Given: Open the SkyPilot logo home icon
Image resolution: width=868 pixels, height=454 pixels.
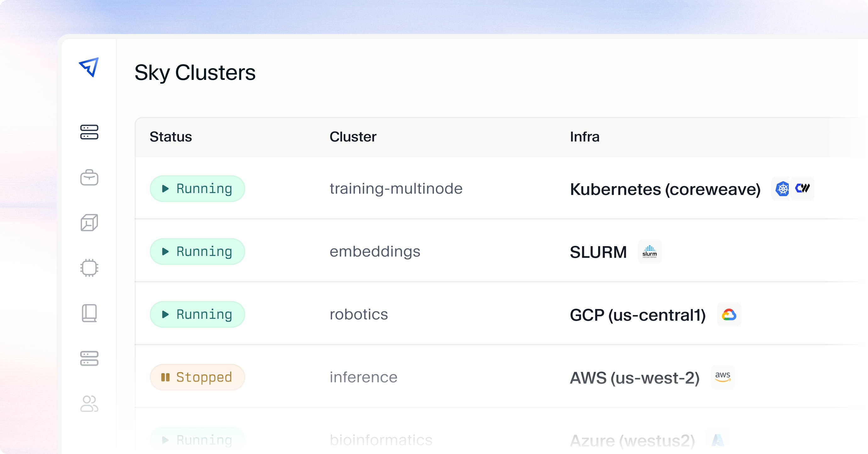Looking at the screenshot, I should [89, 68].
